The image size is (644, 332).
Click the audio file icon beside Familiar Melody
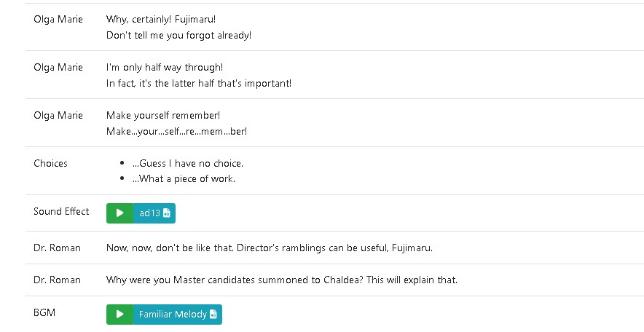point(213,315)
